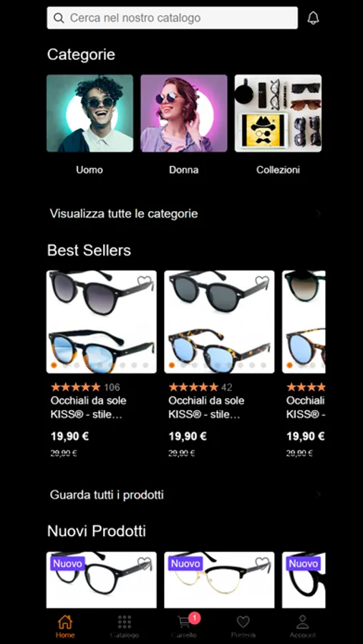Expand Guarda tutti i prodotti chevron
Image resolution: width=363 pixels, height=644 pixels.
click(x=318, y=494)
